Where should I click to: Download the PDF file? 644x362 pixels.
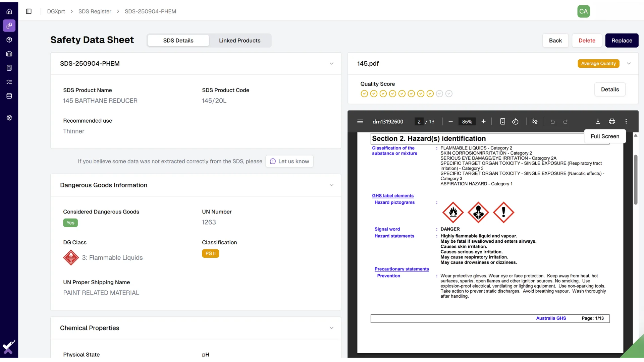[x=598, y=121]
